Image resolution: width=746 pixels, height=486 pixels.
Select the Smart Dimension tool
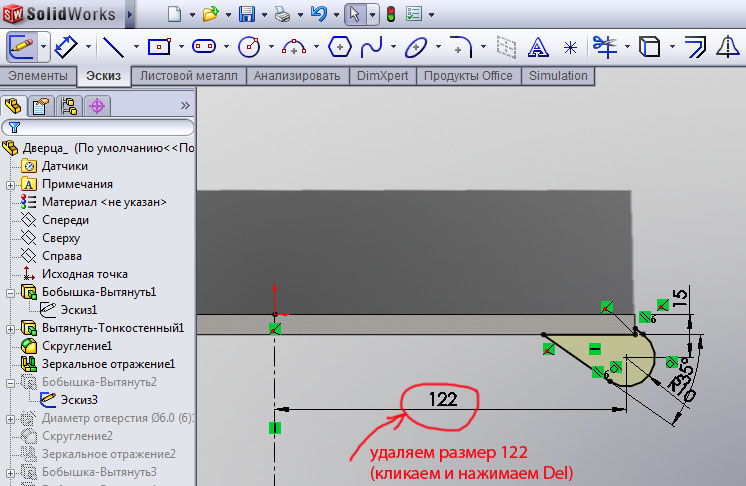(66, 46)
